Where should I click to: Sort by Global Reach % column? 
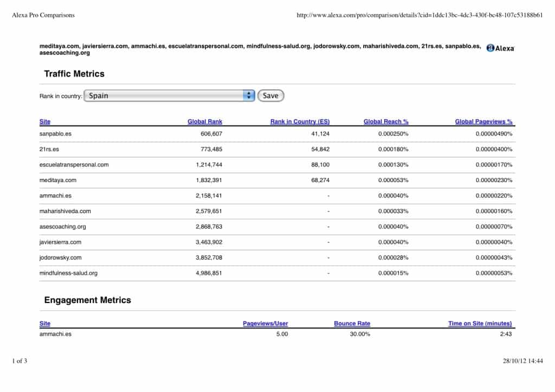(386, 121)
